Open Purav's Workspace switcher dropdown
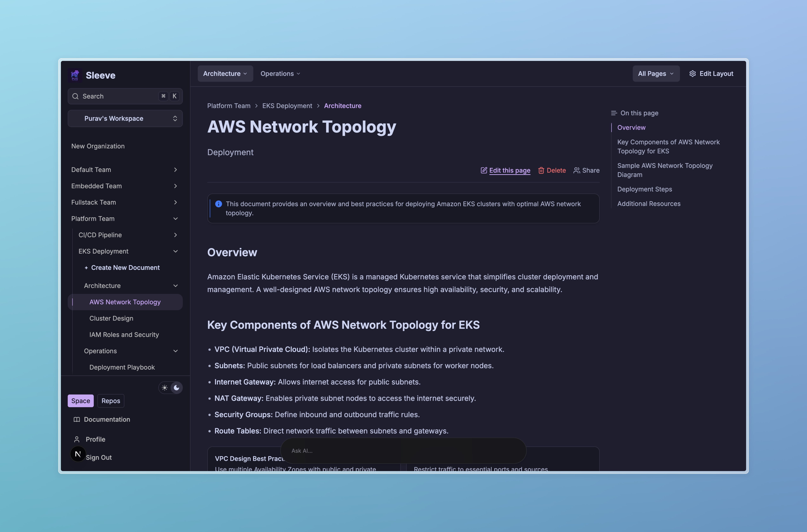Viewport: 807px width, 532px height. tap(125, 118)
